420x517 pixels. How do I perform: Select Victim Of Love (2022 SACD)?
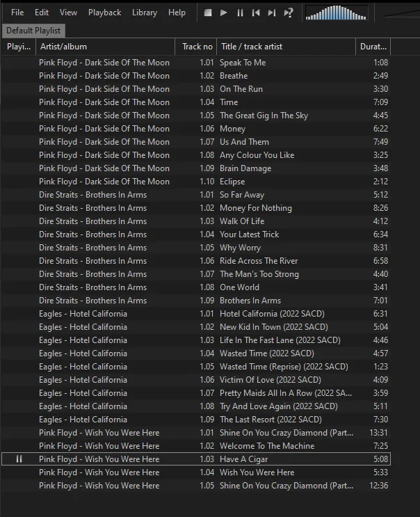coord(196,380)
